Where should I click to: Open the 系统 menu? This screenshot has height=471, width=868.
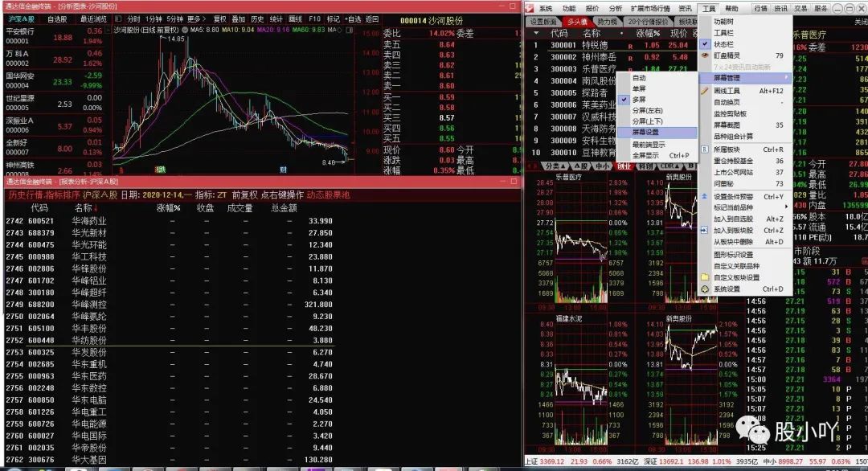tap(546, 8)
